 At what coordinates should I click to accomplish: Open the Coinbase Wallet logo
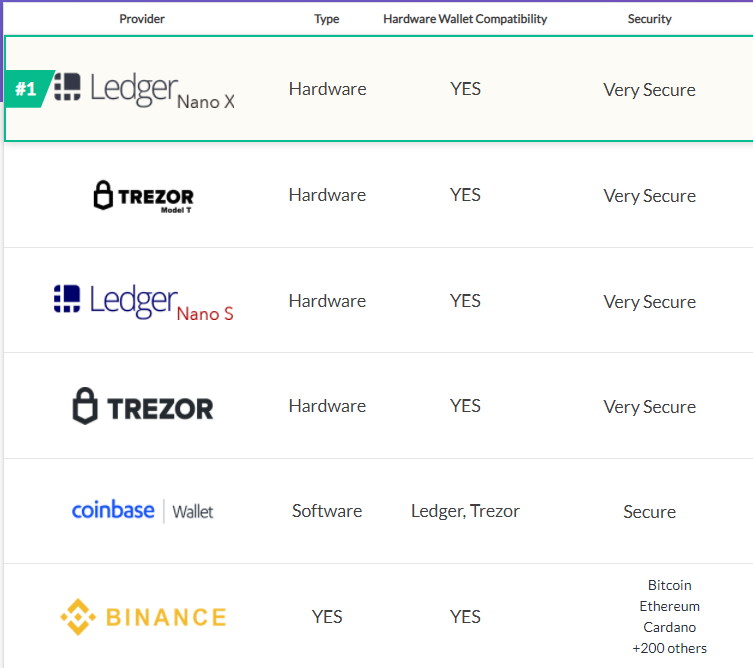pos(142,510)
